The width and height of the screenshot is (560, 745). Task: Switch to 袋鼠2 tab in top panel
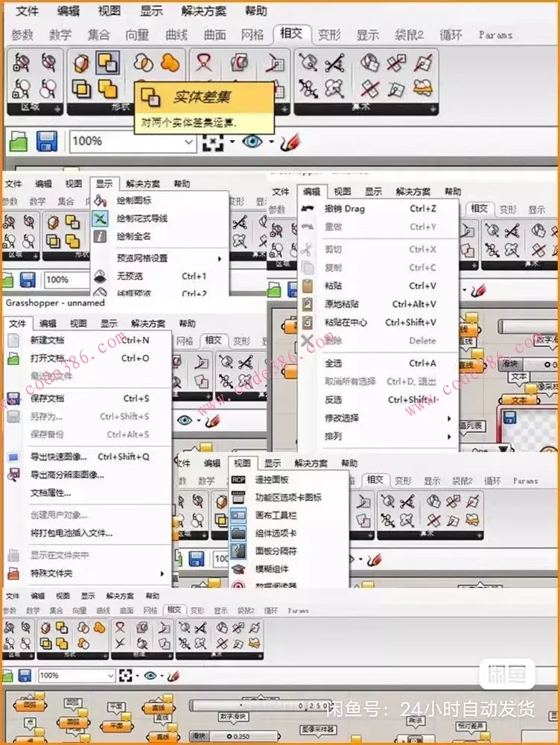(x=409, y=35)
